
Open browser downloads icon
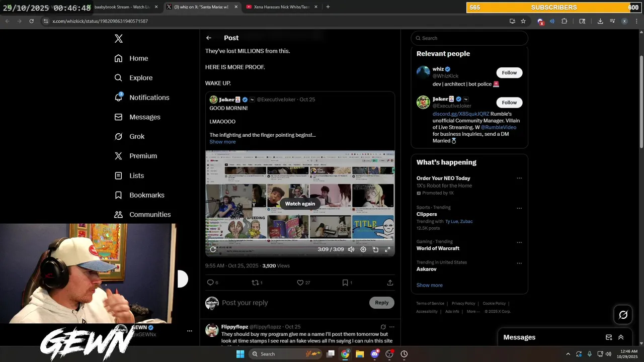coord(600,21)
